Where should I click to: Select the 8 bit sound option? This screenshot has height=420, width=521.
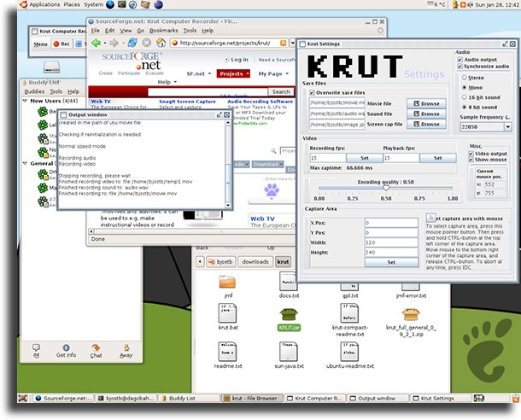click(x=464, y=108)
